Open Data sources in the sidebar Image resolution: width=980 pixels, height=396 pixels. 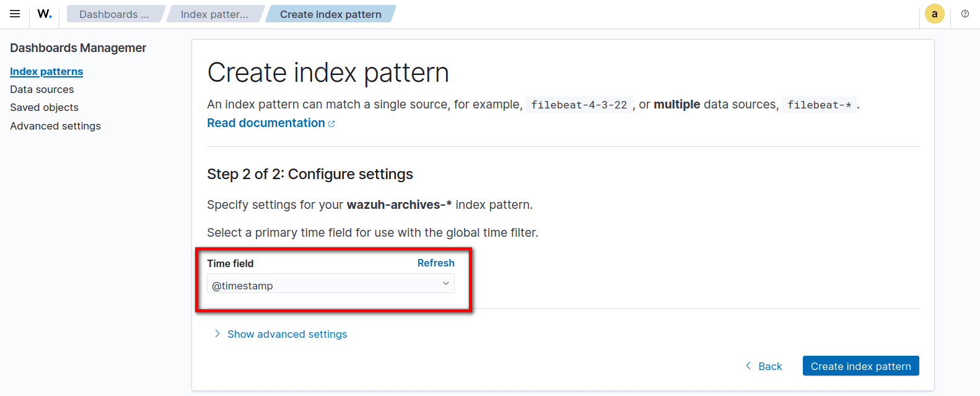coord(42,89)
